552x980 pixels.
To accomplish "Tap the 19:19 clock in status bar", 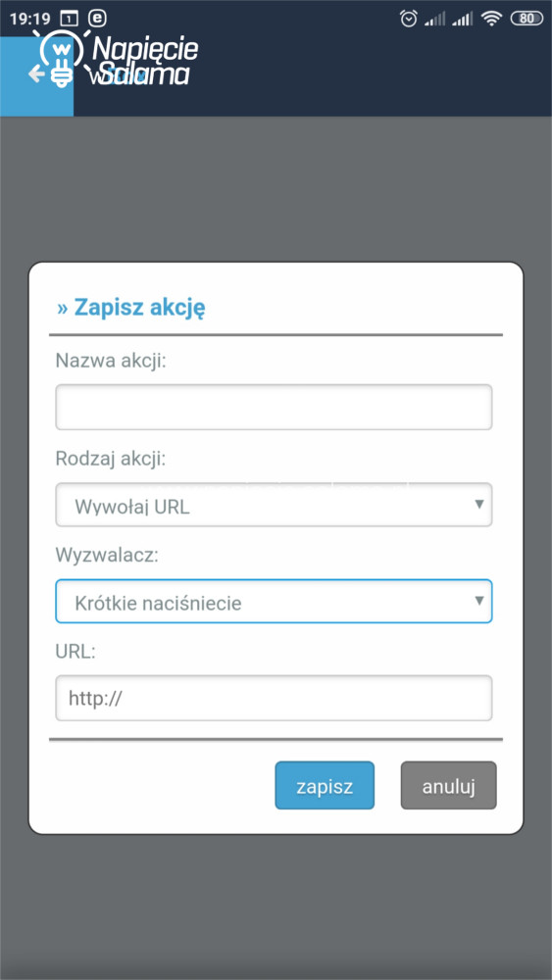I will pyautogui.click(x=30, y=19).
